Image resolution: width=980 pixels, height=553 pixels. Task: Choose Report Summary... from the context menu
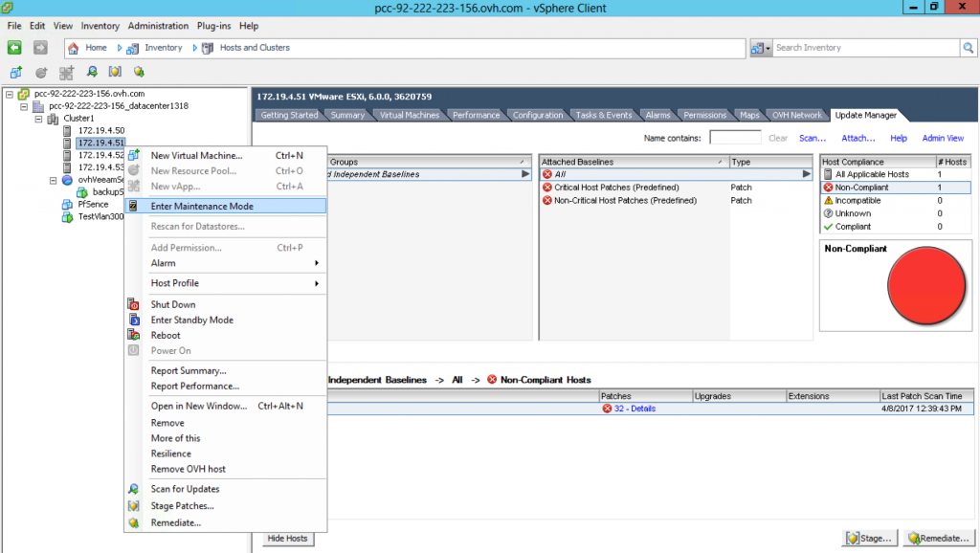[x=189, y=370]
